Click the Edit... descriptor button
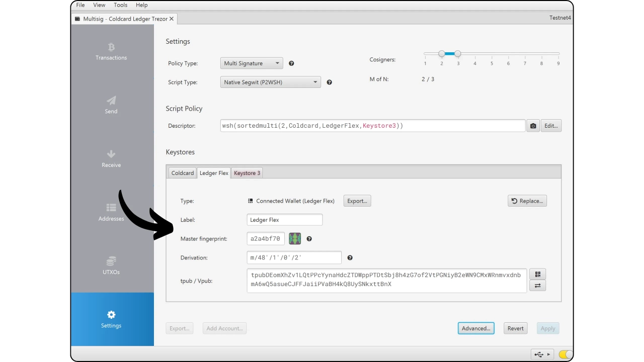 tap(551, 126)
